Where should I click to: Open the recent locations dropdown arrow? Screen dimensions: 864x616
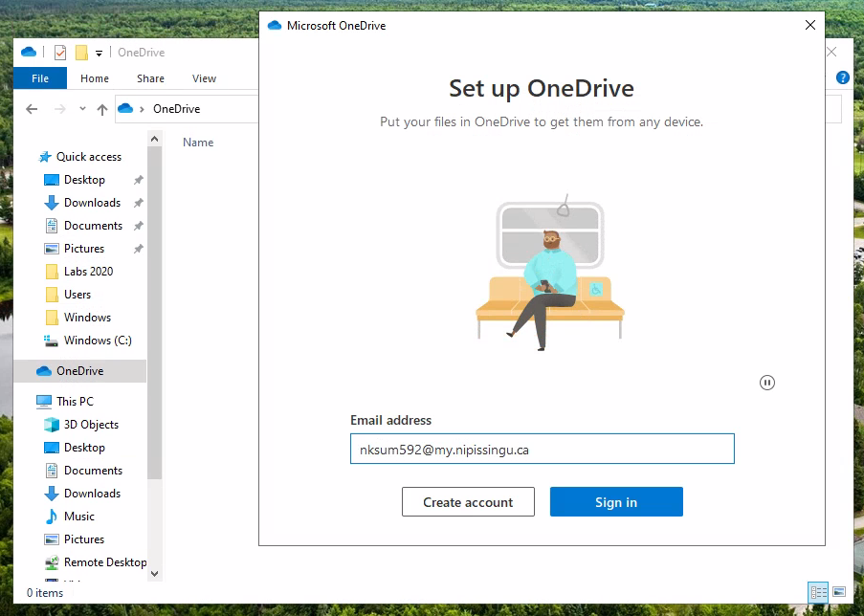coord(82,109)
